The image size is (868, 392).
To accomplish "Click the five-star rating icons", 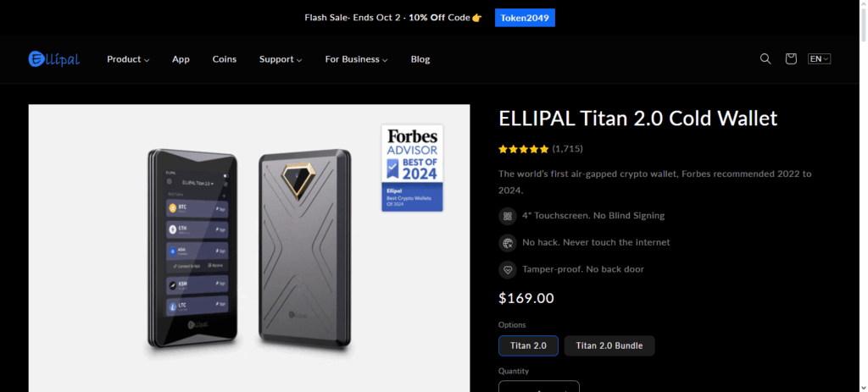I will pyautogui.click(x=523, y=149).
